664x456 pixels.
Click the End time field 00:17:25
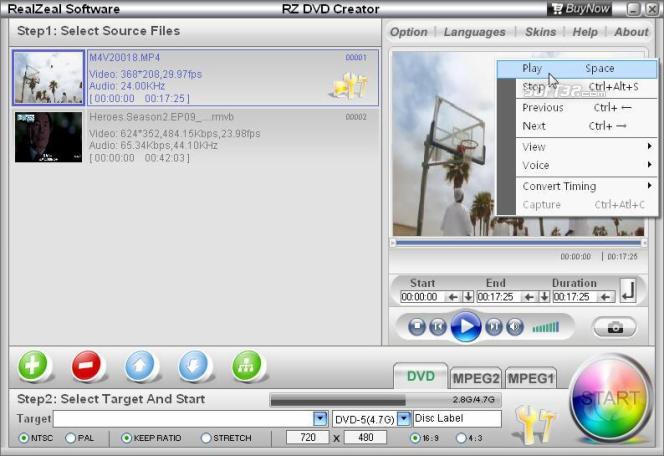pyautogui.click(x=500, y=297)
